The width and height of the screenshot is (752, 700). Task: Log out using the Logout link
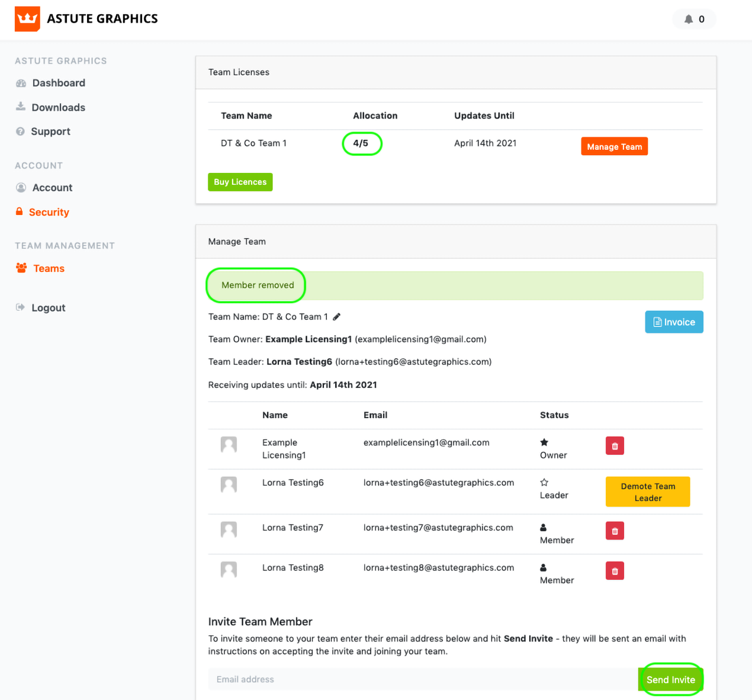(48, 308)
